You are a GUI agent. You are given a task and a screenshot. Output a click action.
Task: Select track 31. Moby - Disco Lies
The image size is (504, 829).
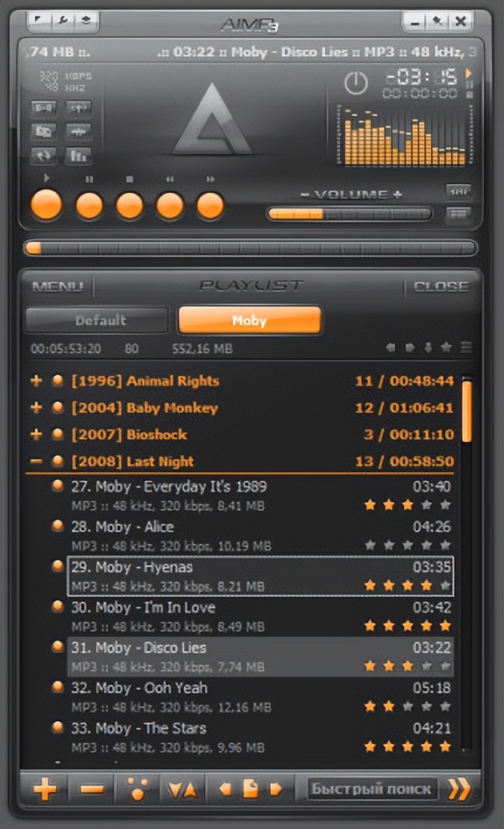pos(260,657)
